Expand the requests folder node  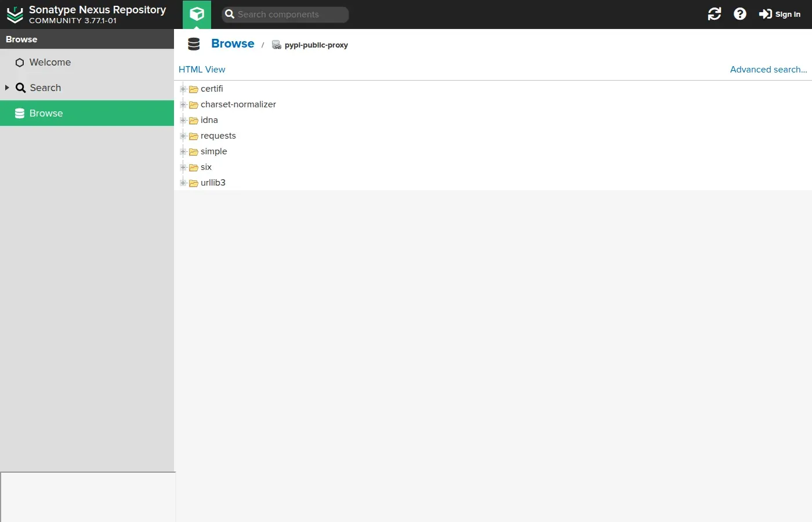pos(183,136)
